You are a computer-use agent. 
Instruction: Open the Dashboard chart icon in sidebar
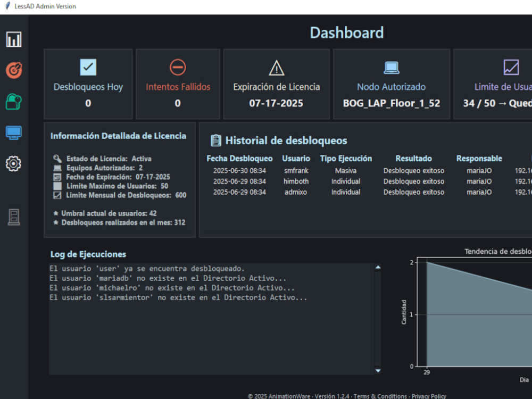coord(14,39)
